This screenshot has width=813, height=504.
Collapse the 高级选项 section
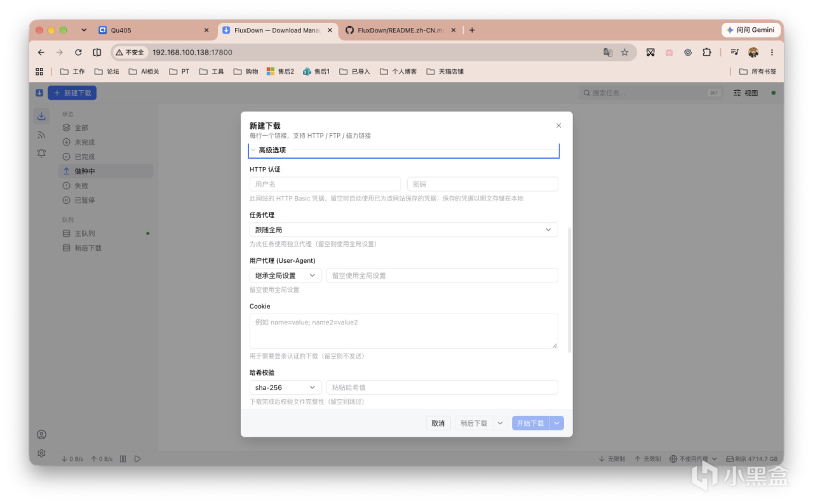(403, 150)
